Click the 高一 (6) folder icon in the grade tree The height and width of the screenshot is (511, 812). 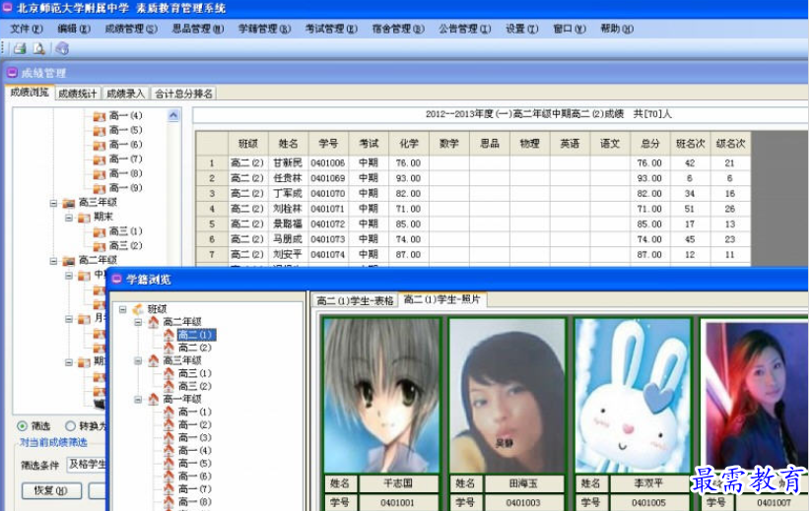pyautogui.click(x=100, y=145)
